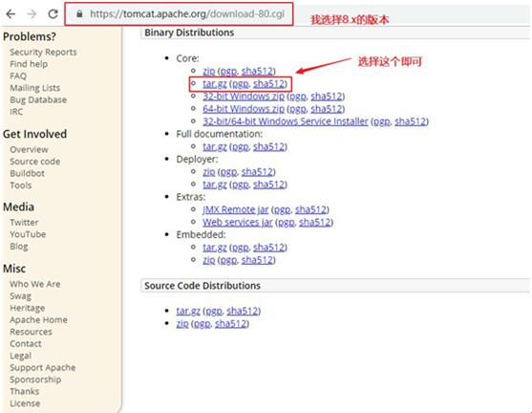532x413 pixels.
Task: Click the browser back arrow
Action: 11,14
